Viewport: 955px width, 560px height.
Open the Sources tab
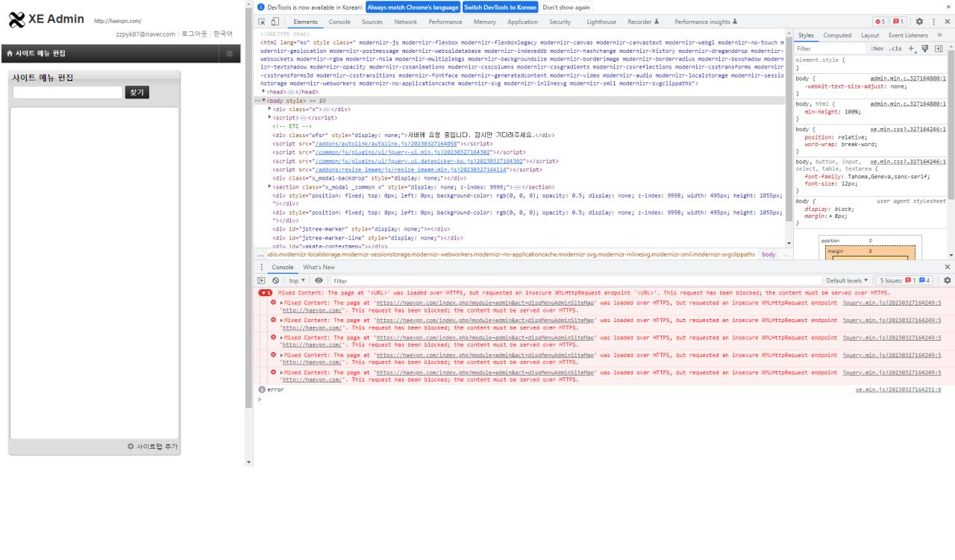[372, 22]
